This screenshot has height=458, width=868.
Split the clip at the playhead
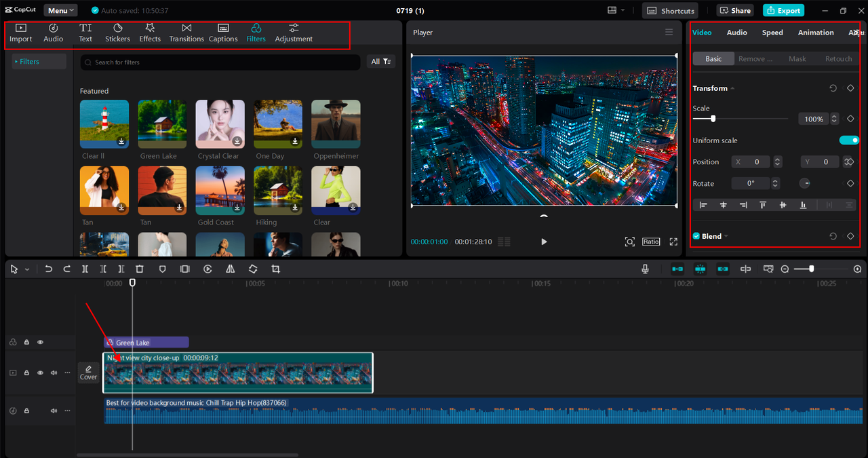[x=85, y=269]
